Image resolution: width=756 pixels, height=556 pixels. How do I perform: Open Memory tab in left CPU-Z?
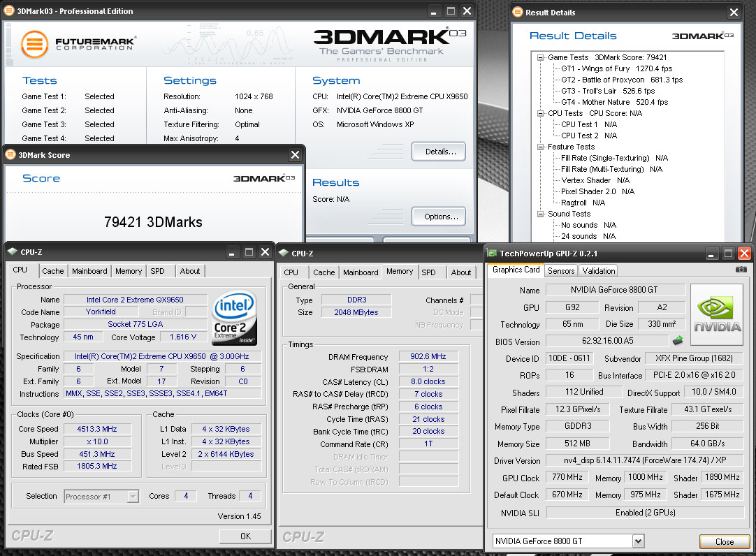pos(129,271)
